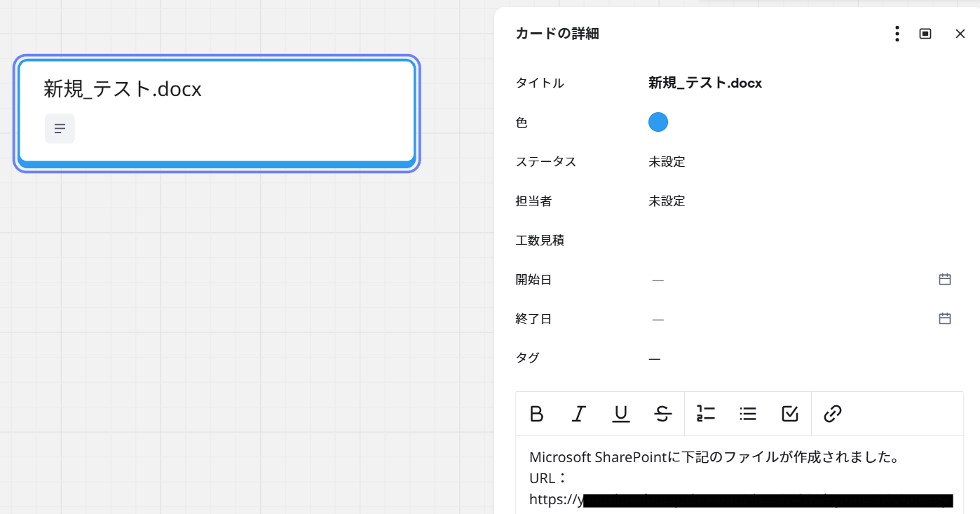Open the end date calendar picker

click(x=944, y=318)
